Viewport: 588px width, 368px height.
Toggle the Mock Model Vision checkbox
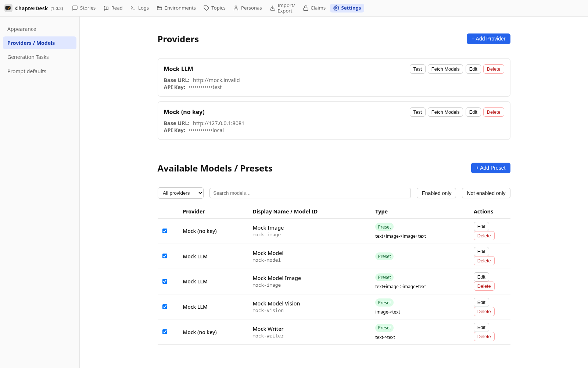(x=165, y=307)
